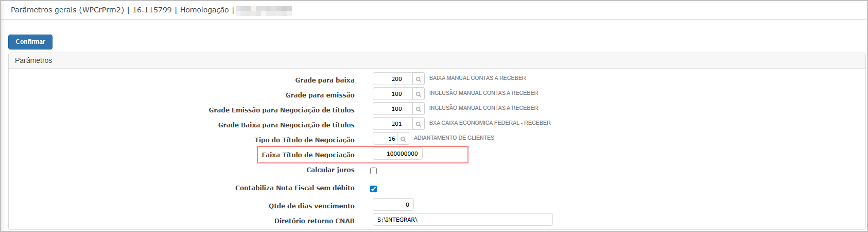Viewport: 868px width, 232px height.
Task: Focus the Grade para emissão input field
Action: pyautogui.click(x=393, y=94)
